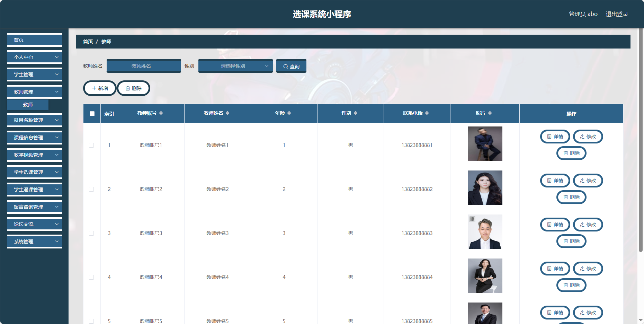Viewport: 644px width, 324px height.
Task: Click 修改 for 教师账号5 row
Action: (588, 313)
